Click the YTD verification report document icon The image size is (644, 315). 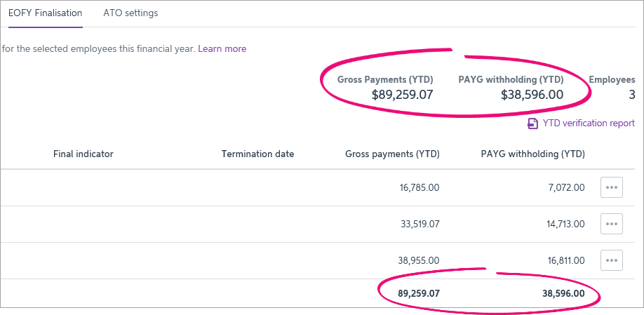[533, 123]
